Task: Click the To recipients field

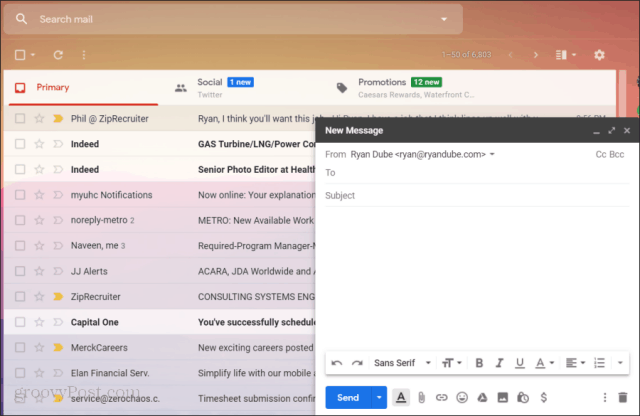Action: [x=477, y=173]
